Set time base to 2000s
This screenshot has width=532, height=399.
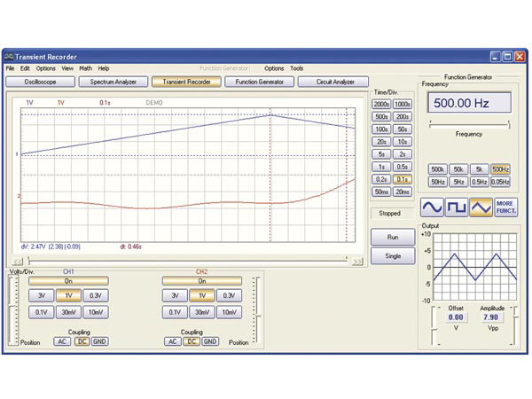[x=381, y=104]
